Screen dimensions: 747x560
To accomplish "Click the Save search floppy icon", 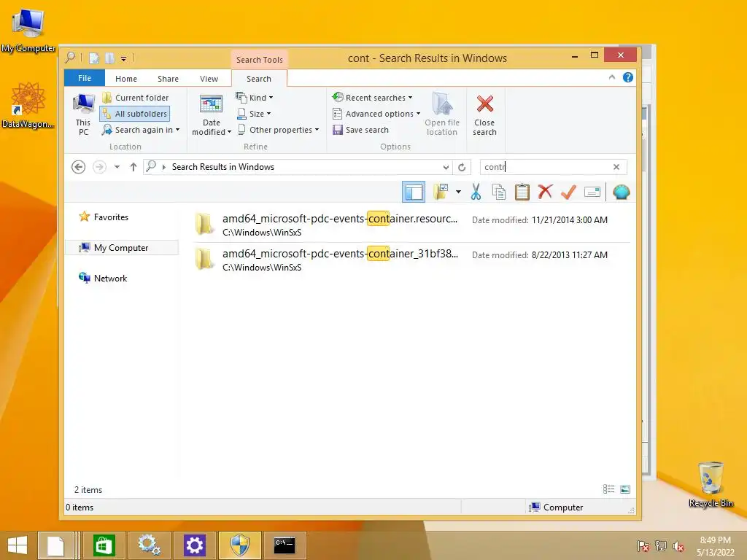I will click(338, 130).
